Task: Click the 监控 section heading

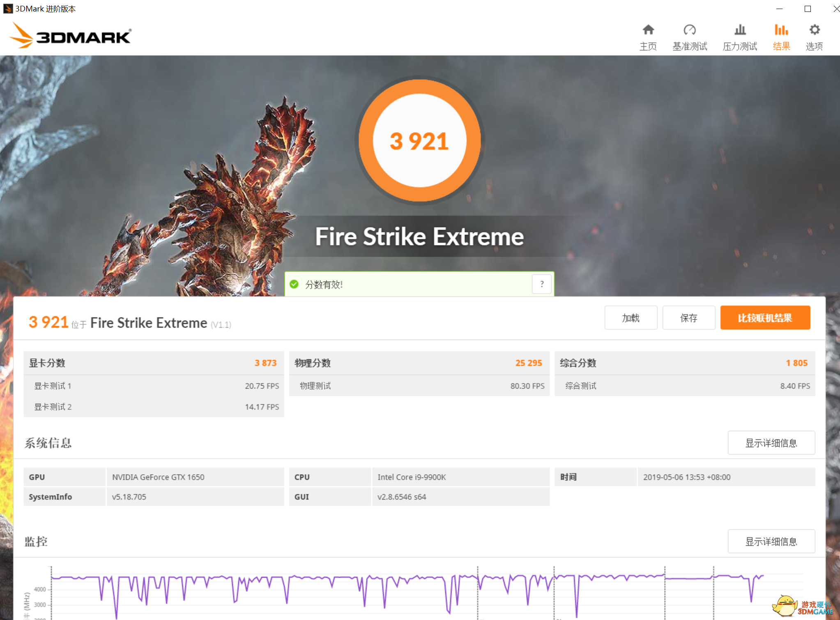Action: (x=36, y=542)
